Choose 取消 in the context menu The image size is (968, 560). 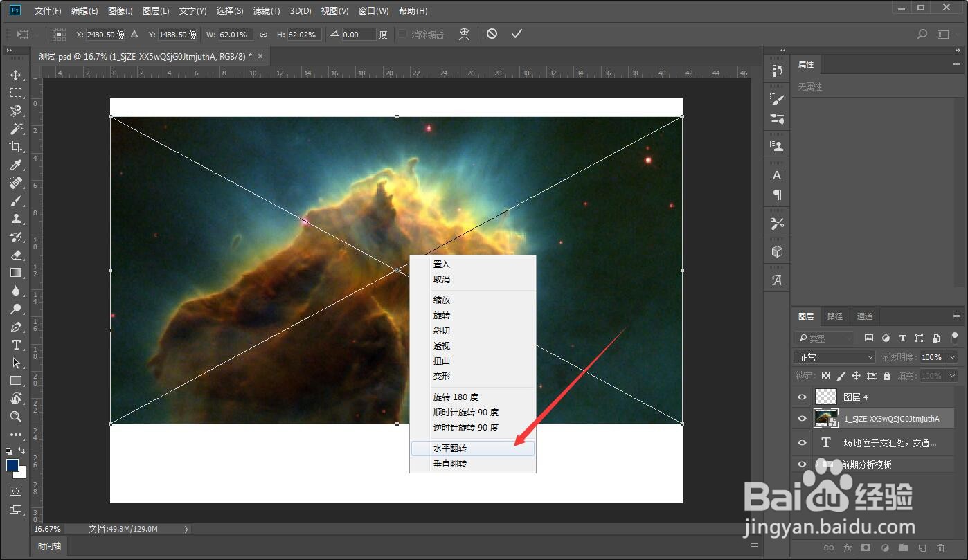tap(473, 280)
